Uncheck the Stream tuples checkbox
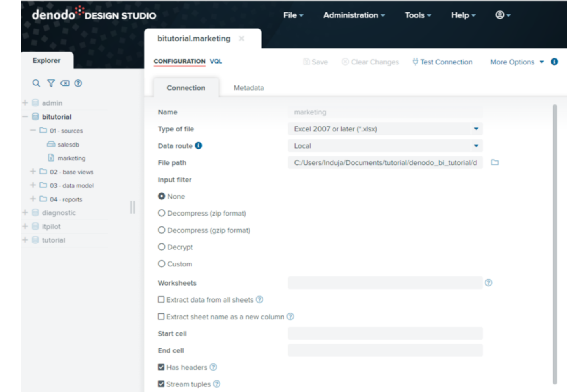588x392 pixels. (161, 384)
